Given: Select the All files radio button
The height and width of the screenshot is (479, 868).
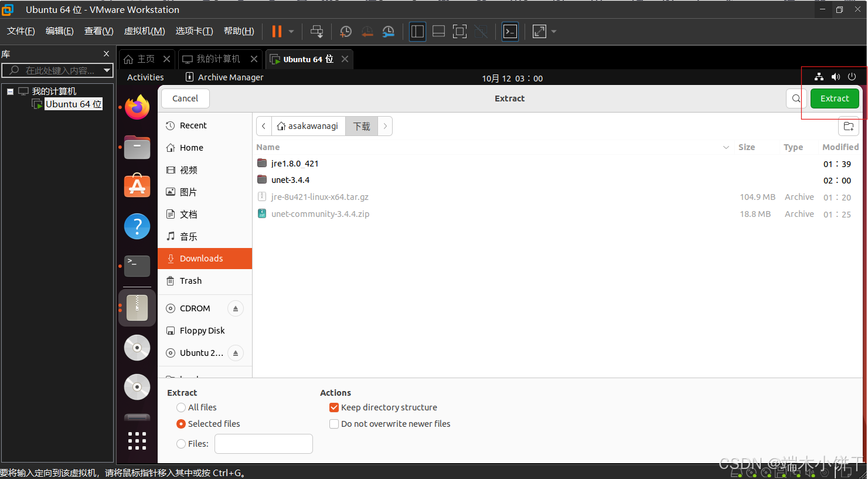Looking at the screenshot, I should tap(181, 407).
